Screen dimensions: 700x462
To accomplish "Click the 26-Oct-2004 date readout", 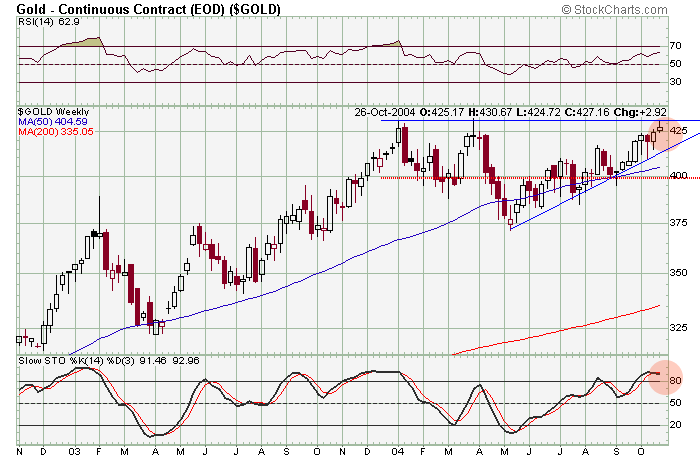I will click(384, 112).
